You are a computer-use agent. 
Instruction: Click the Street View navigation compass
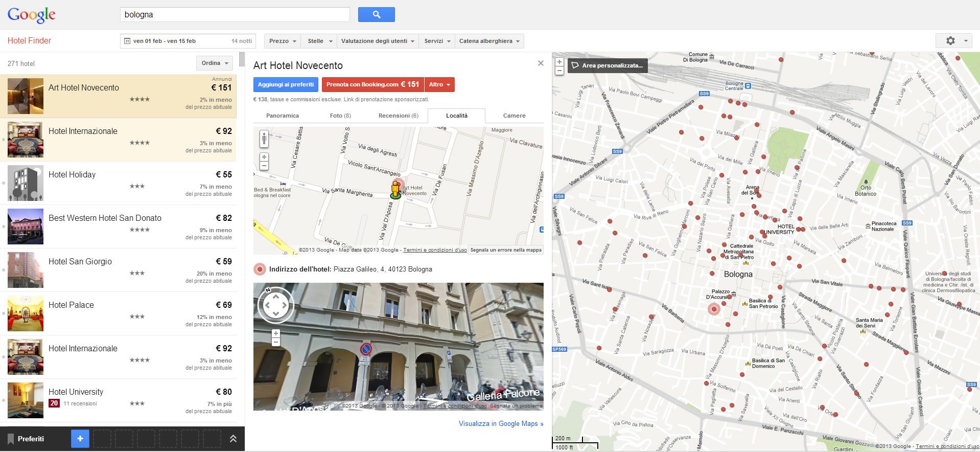tap(276, 305)
